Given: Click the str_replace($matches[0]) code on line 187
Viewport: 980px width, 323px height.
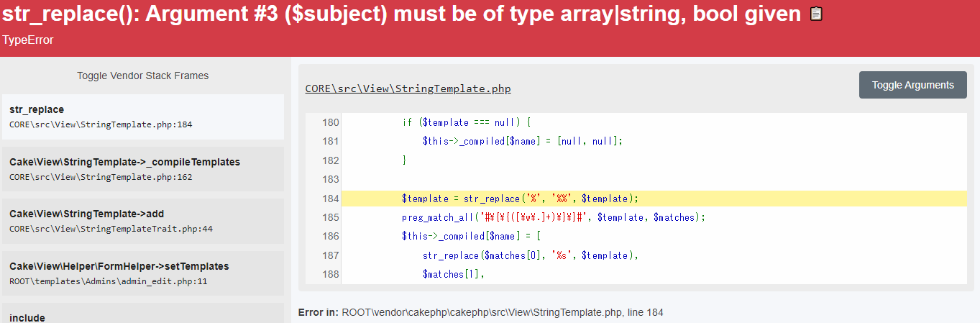Looking at the screenshot, I should [530, 255].
